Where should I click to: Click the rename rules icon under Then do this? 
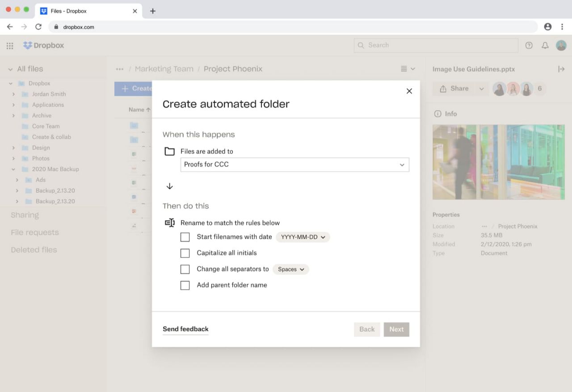(170, 223)
